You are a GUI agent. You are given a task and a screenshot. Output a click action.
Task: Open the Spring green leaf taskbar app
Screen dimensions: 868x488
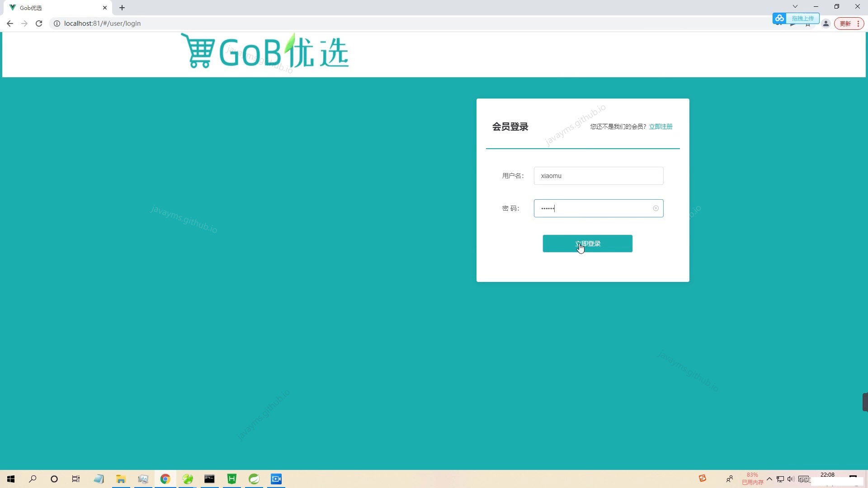[254, 479]
